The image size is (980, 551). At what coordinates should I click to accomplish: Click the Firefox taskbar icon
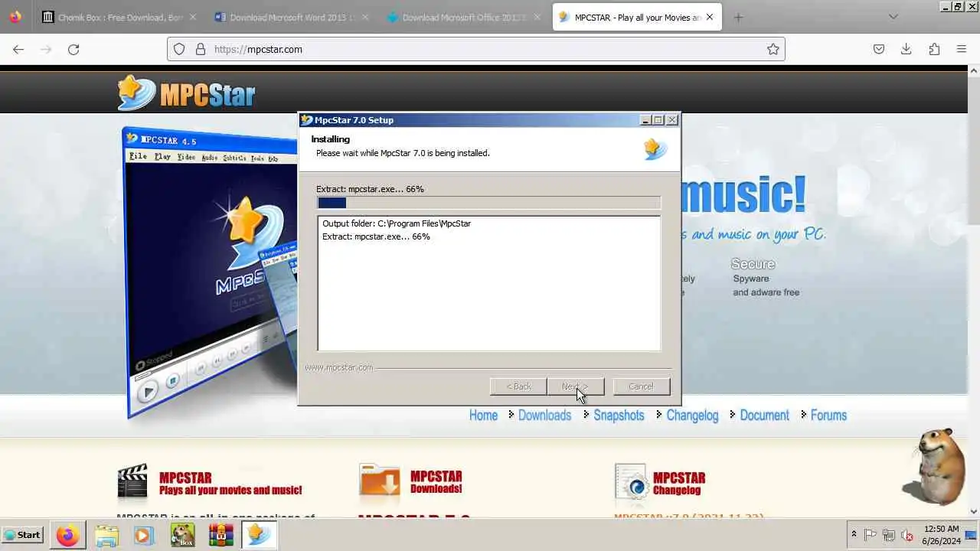67,535
